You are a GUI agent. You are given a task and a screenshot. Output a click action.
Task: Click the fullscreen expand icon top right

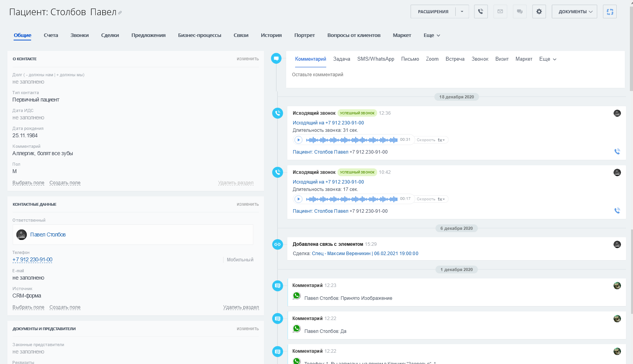[610, 12]
